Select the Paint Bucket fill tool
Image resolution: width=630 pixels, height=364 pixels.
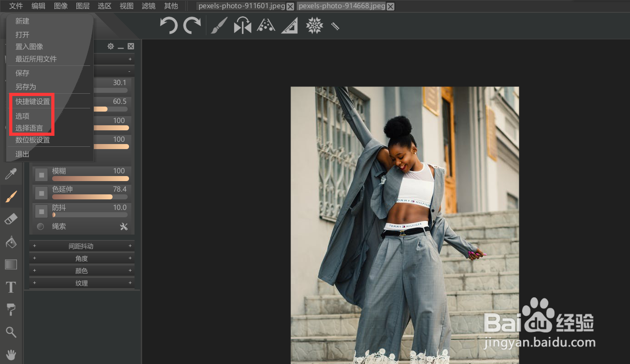click(x=11, y=242)
